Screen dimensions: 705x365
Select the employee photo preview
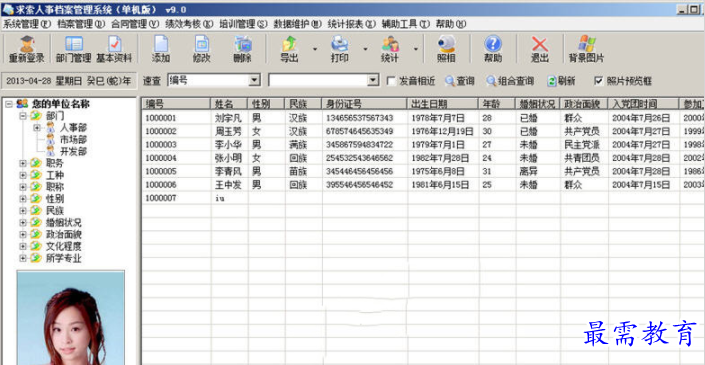(x=71, y=317)
